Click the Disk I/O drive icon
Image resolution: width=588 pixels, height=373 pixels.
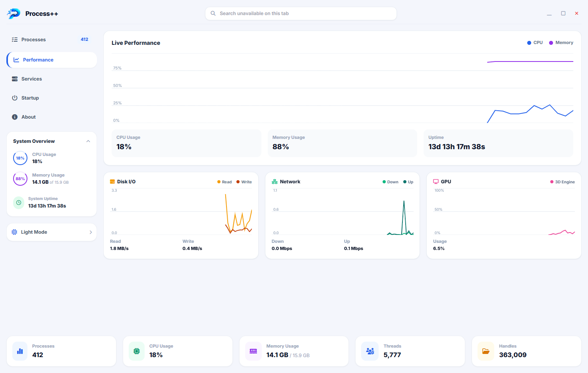pyautogui.click(x=112, y=182)
